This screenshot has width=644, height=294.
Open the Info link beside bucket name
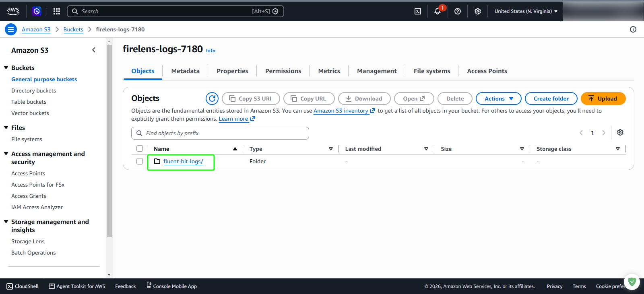coord(211,51)
